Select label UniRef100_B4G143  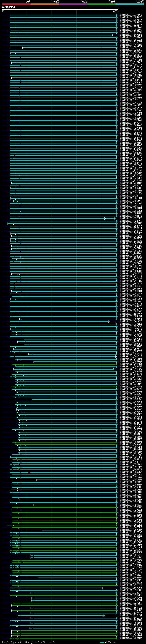click(131, 289)
